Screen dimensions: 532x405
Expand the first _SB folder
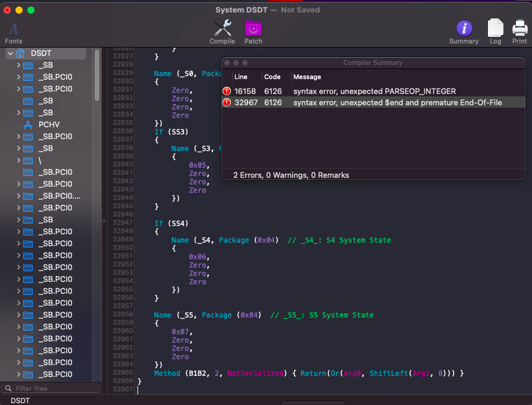18,65
